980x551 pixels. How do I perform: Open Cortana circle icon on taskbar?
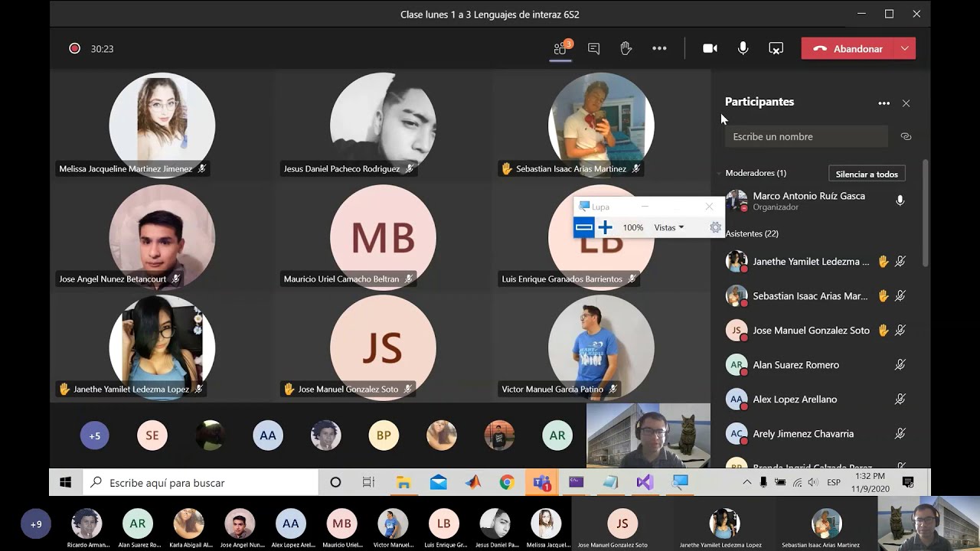[335, 482]
